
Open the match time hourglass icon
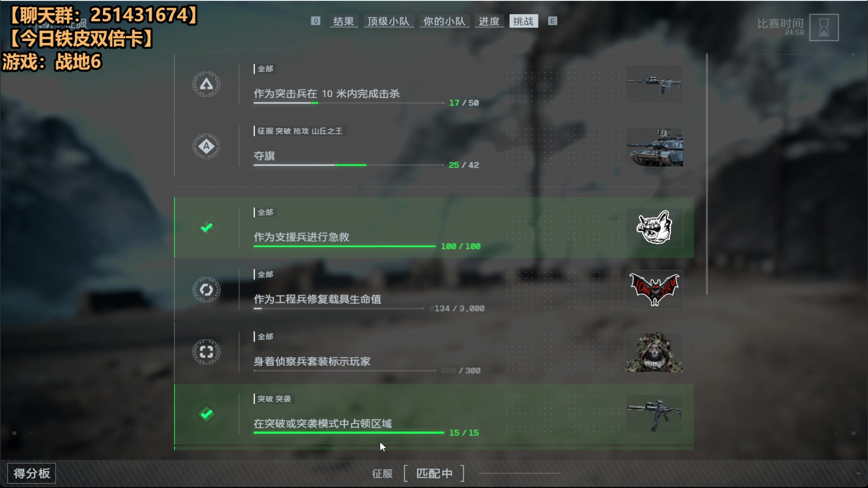point(824,28)
